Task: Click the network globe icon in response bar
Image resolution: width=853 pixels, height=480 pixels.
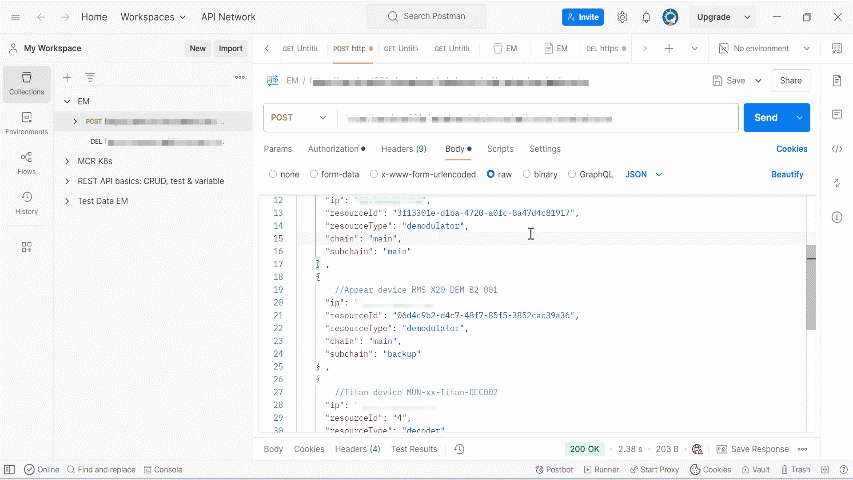Action: point(697,449)
